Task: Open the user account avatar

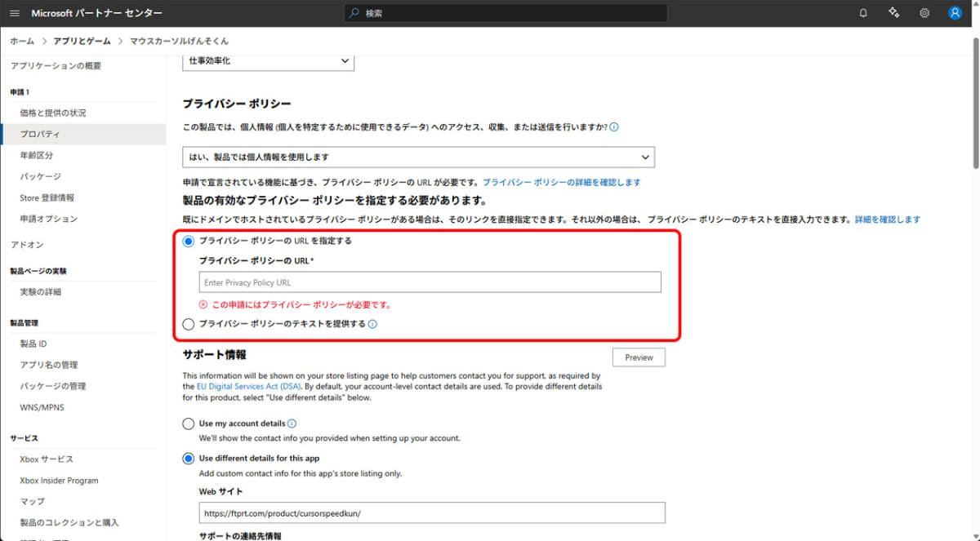Action: point(955,13)
